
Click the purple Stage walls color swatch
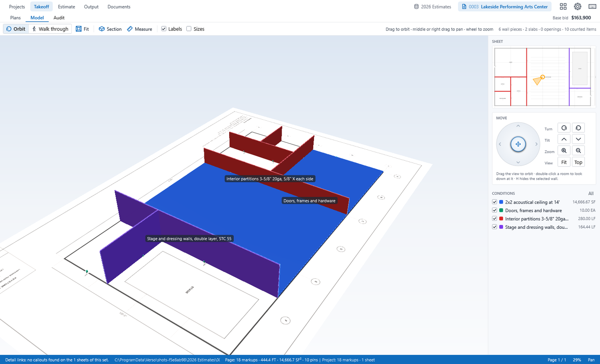(501, 227)
